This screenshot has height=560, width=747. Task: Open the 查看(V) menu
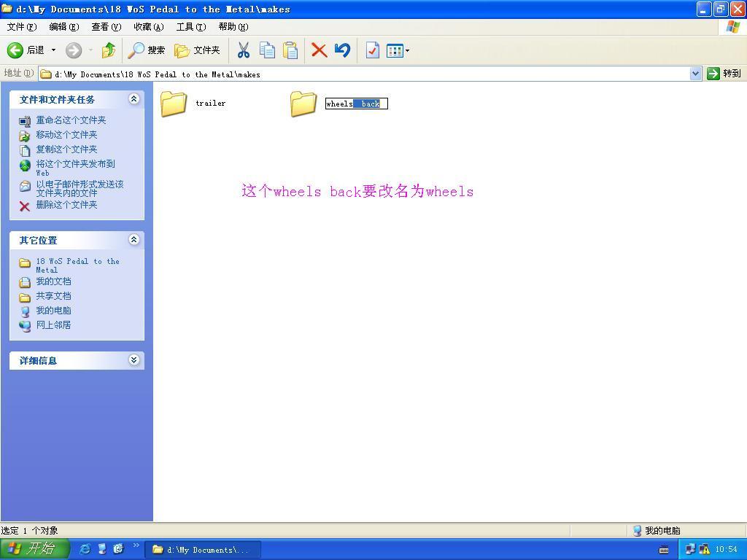[106, 27]
